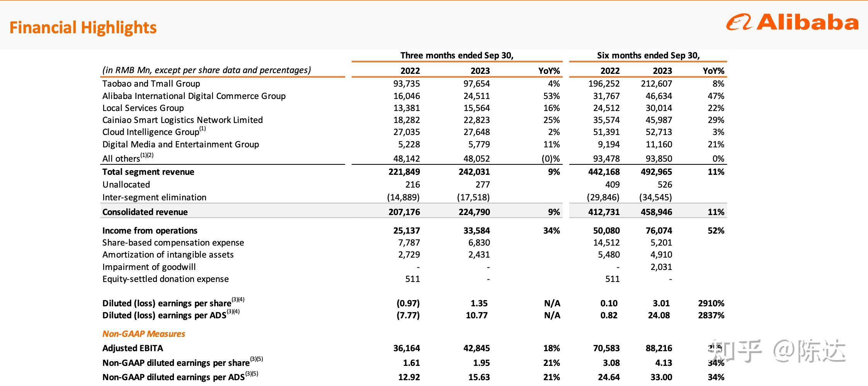Click the Digital Media and Entertainment Group label
Viewport: 868px width, 386px height.
(x=180, y=144)
